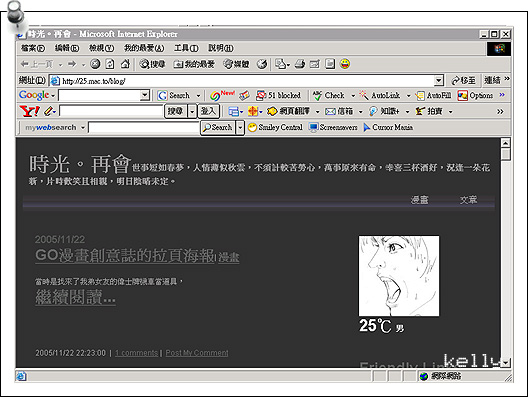Image resolution: width=528 pixels, height=397 pixels.
Task: Click the Back arrow button
Action: point(36,64)
